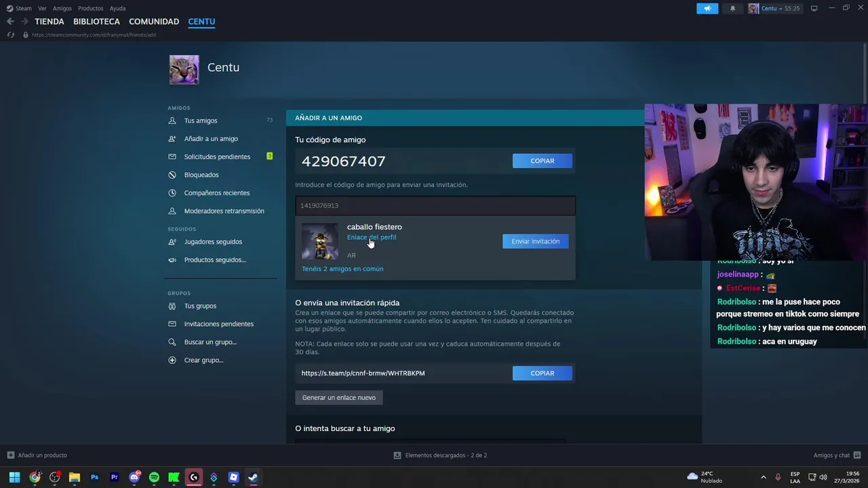Viewport: 868px width, 488px height.
Task: Go forward with the right arrow
Action: coord(24,22)
